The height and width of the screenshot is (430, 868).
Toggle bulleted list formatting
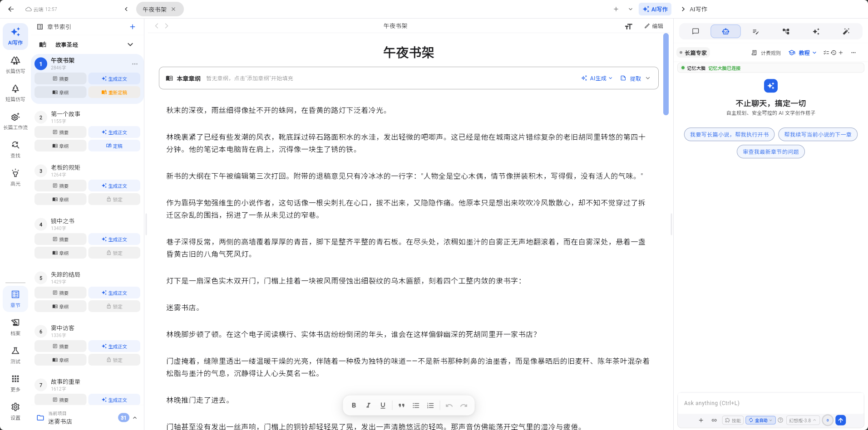(x=416, y=406)
